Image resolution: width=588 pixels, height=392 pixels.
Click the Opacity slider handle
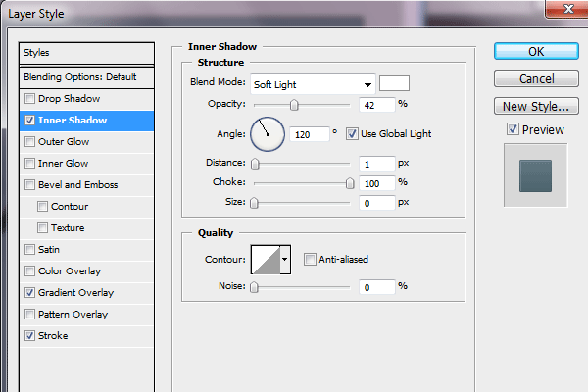point(294,105)
